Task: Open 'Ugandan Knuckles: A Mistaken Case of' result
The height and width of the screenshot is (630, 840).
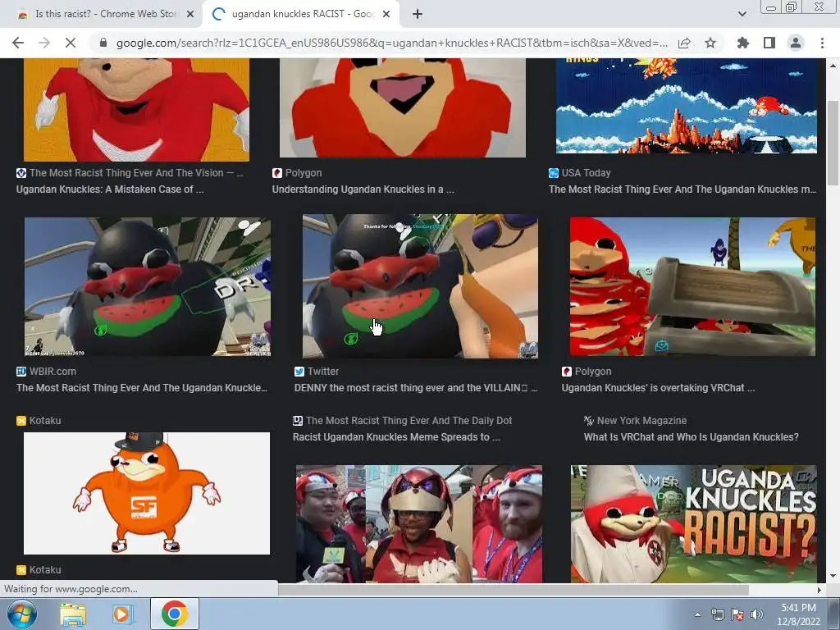Action: [x=110, y=189]
